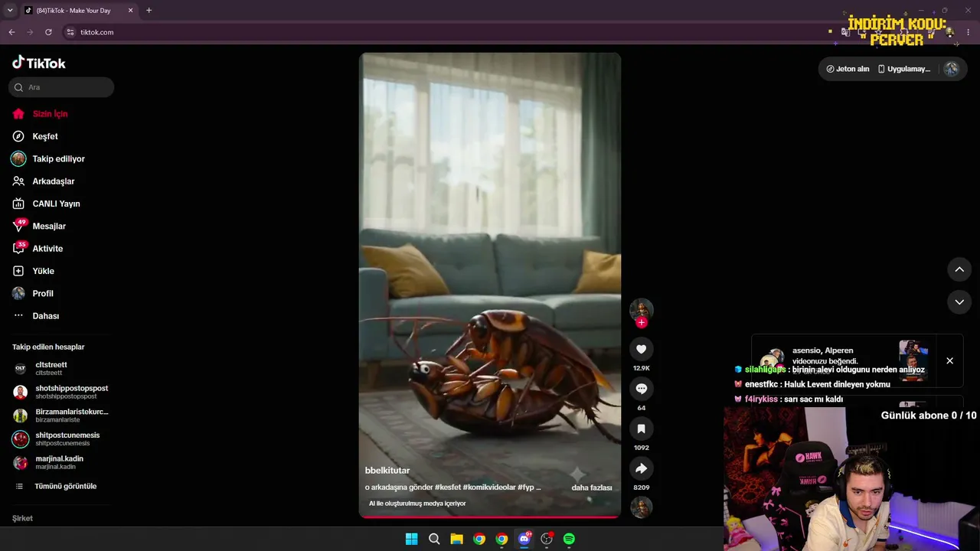The height and width of the screenshot is (551, 980).
Task: Skip to next video with down chevron
Action: (x=959, y=302)
